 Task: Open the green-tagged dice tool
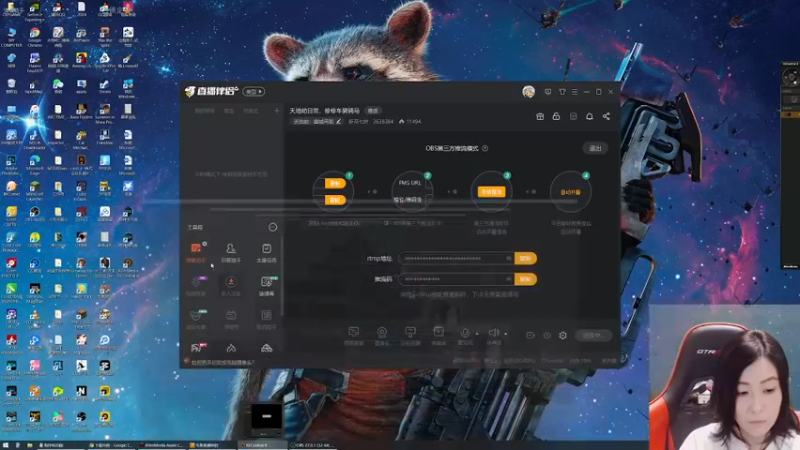(266, 286)
